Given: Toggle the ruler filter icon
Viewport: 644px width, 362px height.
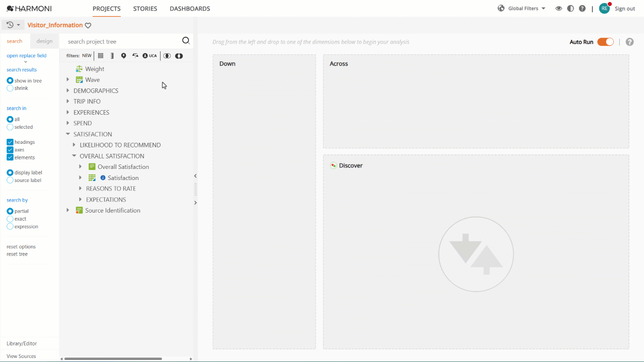Looking at the screenshot, I should pos(112,56).
